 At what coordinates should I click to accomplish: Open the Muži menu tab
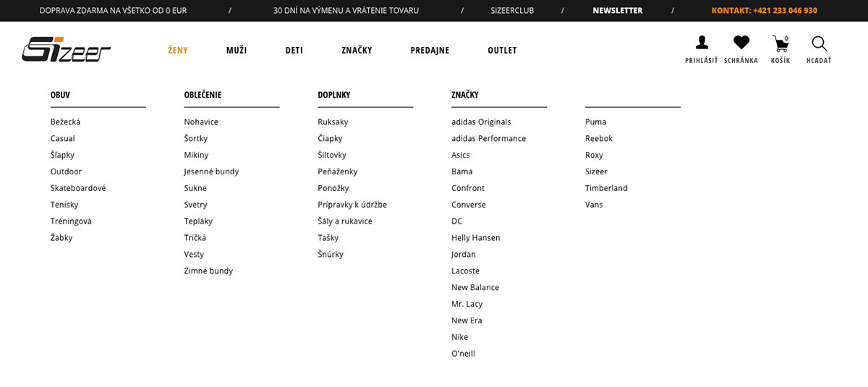pyautogui.click(x=237, y=51)
